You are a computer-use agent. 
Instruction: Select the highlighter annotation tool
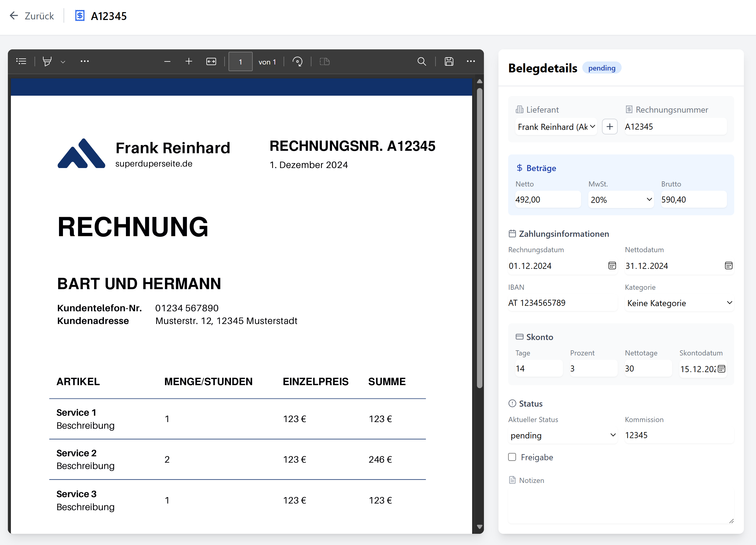pyautogui.click(x=47, y=61)
